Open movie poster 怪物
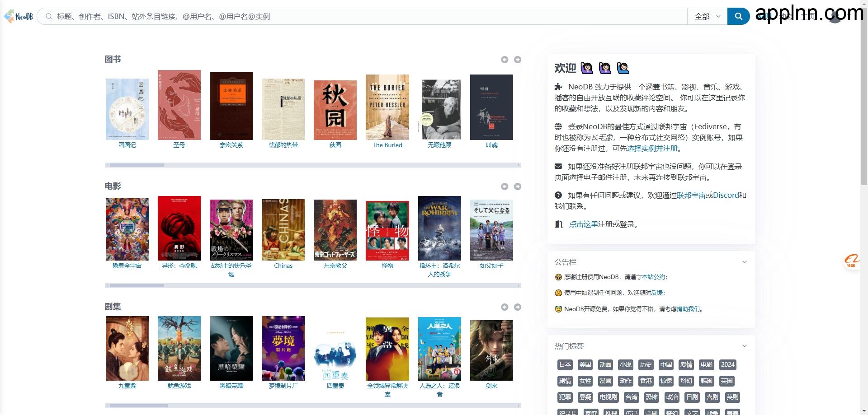This screenshot has width=868, height=415. [387, 231]
